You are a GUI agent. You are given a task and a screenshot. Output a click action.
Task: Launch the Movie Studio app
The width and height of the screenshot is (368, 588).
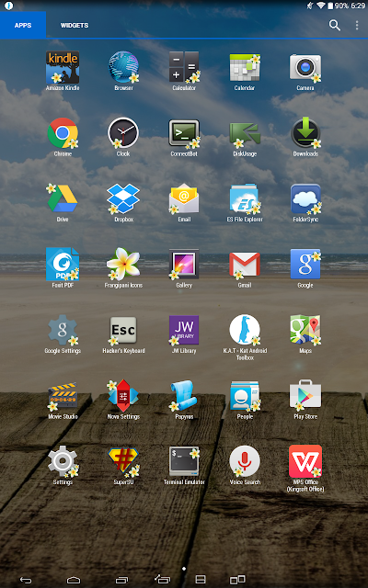(x=63, y=396)
